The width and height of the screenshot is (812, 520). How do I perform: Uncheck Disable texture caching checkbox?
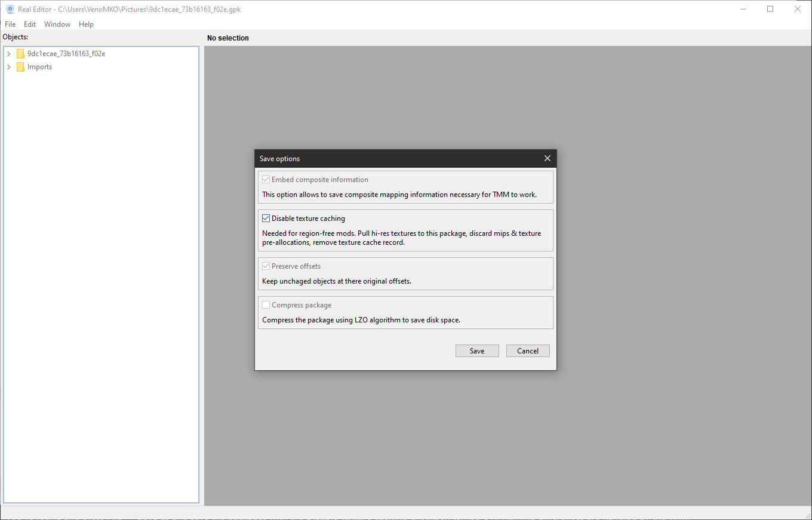[266, 219]
